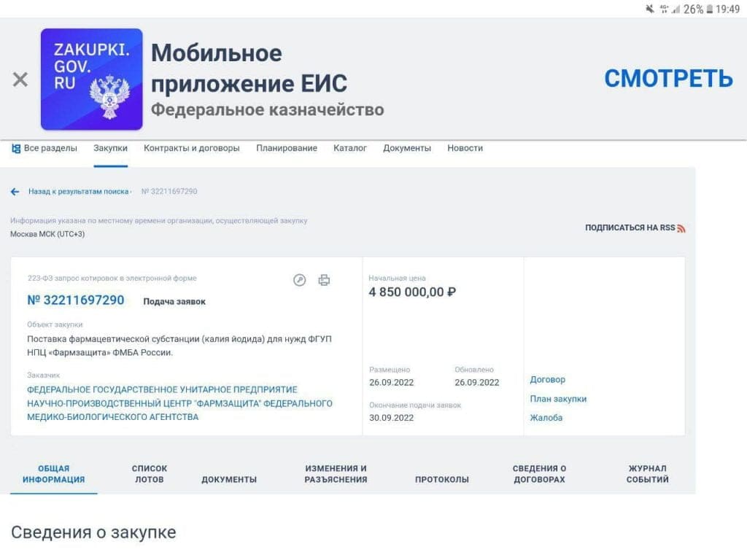Screen dimensions: 747x560
Task: Open the customer organization 'ФАРМЗАЩИТА' link
Action: coord(179,403)
